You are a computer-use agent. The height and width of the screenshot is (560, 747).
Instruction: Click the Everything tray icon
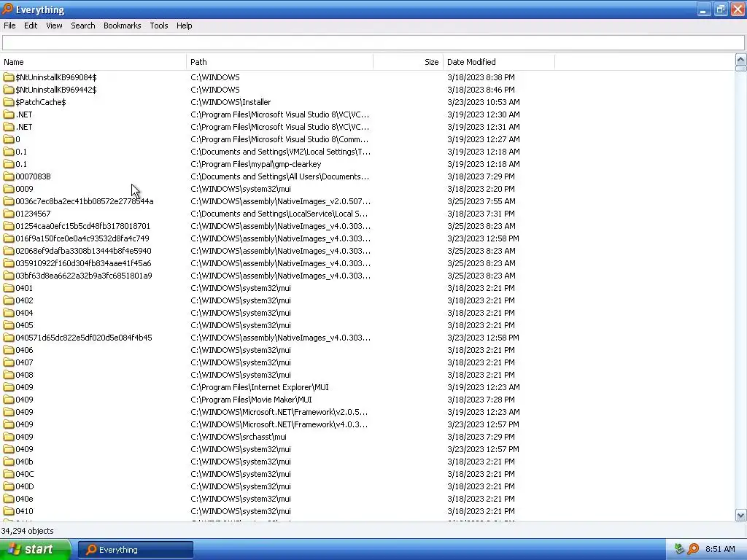point(693,549)
